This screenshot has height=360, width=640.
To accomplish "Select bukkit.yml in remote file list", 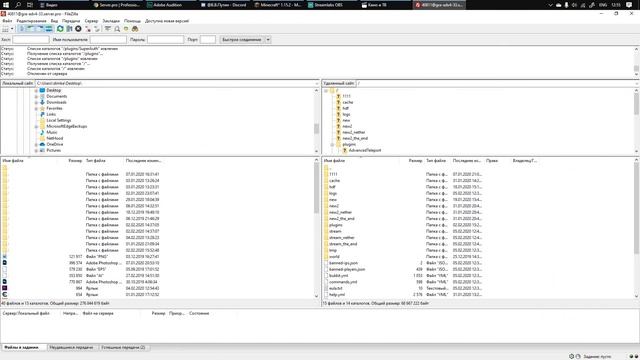I will click(338, 276).
